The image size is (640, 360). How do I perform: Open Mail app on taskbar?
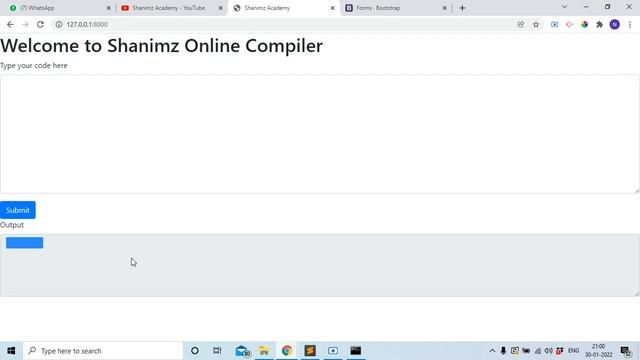click(x=242, y=351)
